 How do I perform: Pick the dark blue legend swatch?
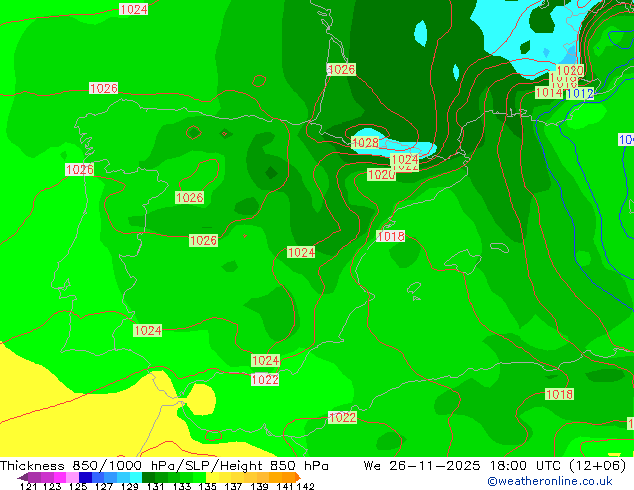[x=85, y=477]
